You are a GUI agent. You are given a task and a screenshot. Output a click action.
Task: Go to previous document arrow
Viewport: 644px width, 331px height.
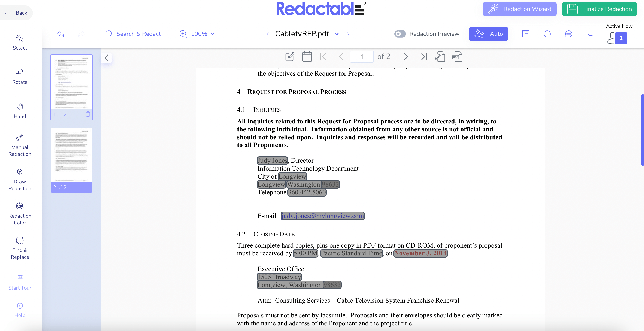(269, 34)
